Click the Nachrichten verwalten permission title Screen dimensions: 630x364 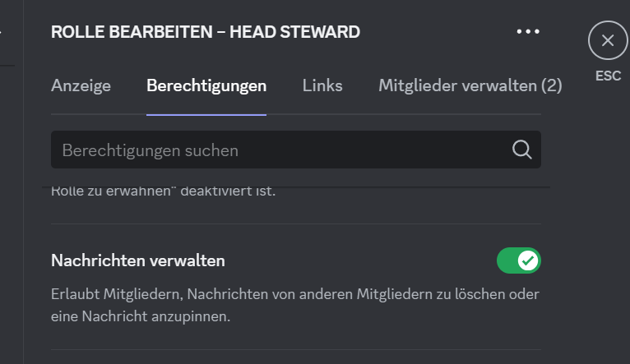[x=138, y=261]
